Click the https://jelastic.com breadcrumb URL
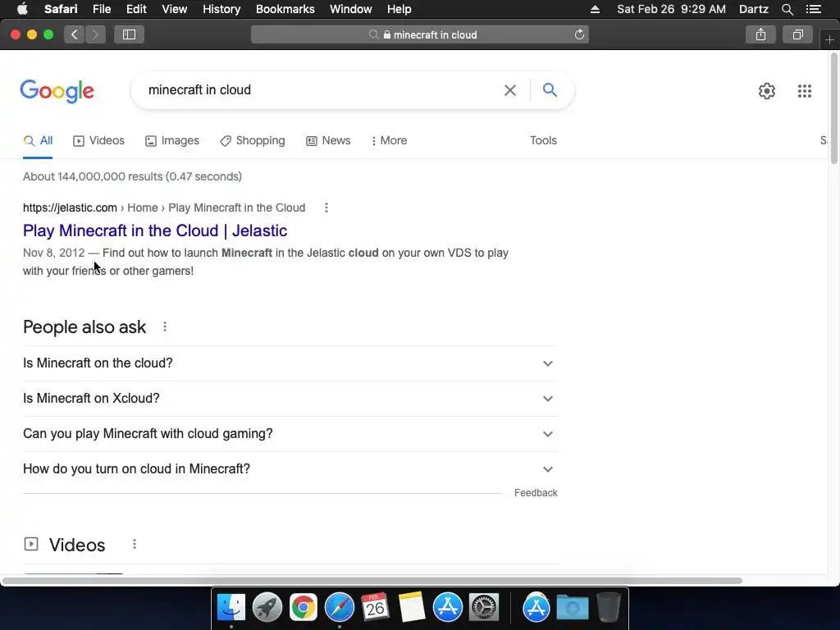 70,208
